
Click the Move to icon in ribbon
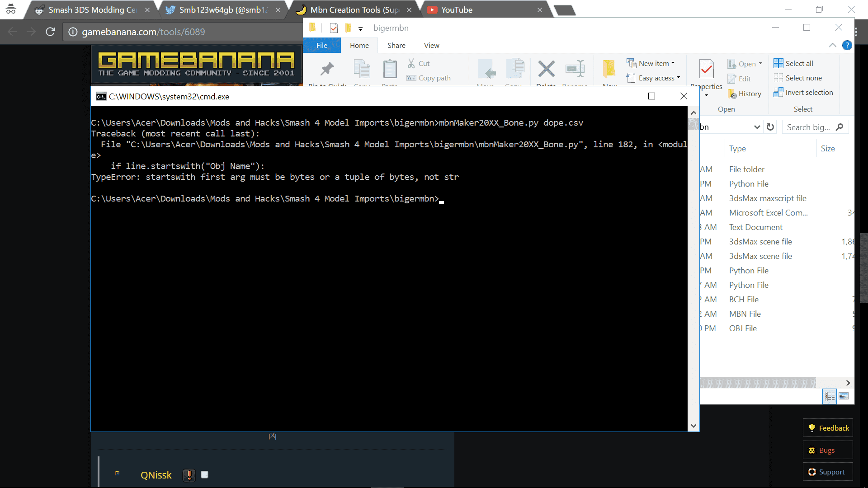coord(487,69)
